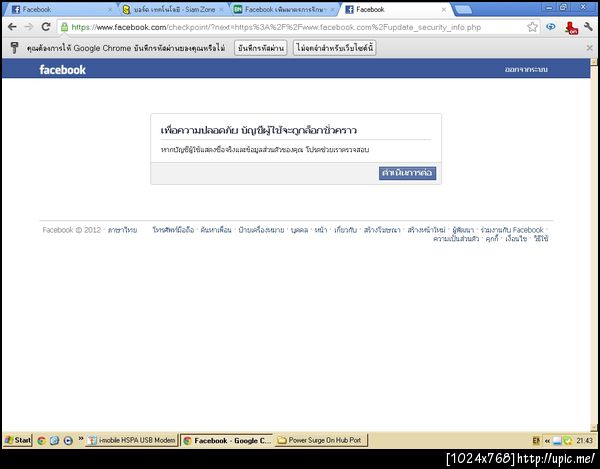The width and height of the screenshot is (600, 469).
Task: Expand hidden tray icons with the chevron
Action: (x=547, y=441)
